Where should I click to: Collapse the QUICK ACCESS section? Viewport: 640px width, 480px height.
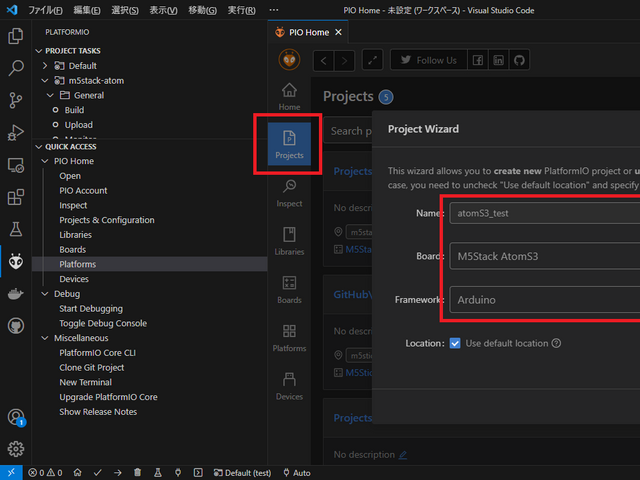click(39, 147)
